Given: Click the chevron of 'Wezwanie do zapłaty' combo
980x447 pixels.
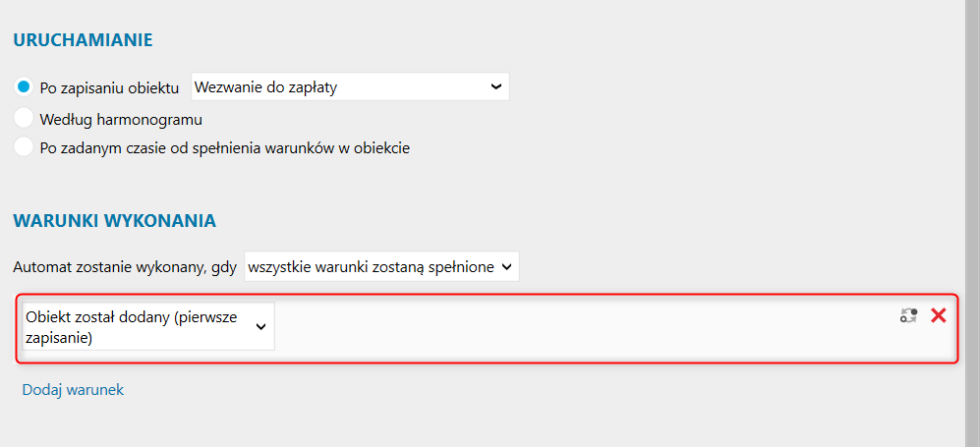Looking at the screenshot, I should pos(495,86).
